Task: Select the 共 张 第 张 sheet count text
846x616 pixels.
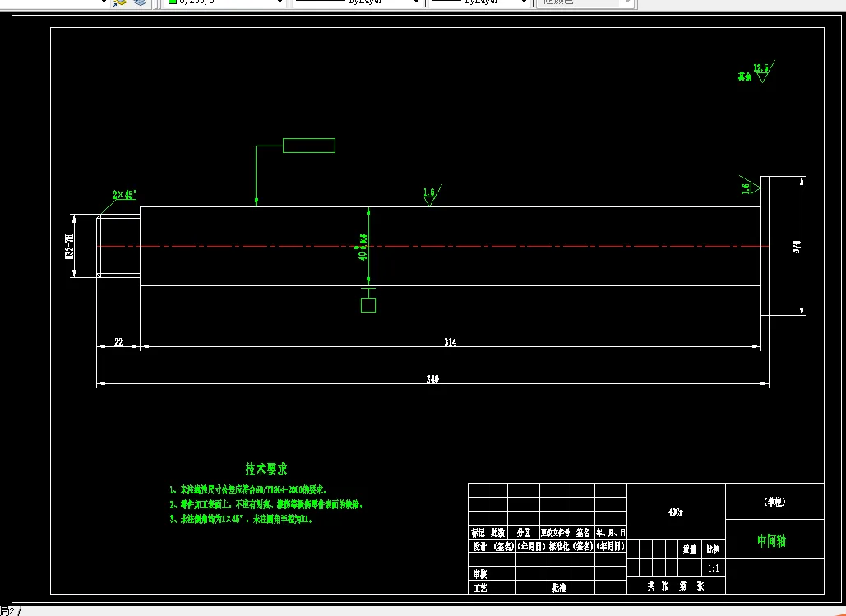Action: coord(676,586)
